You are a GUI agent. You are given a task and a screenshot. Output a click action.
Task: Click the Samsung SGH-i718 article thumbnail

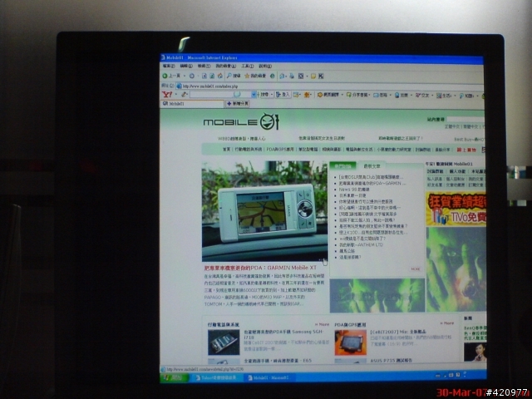tap(224, 342)
